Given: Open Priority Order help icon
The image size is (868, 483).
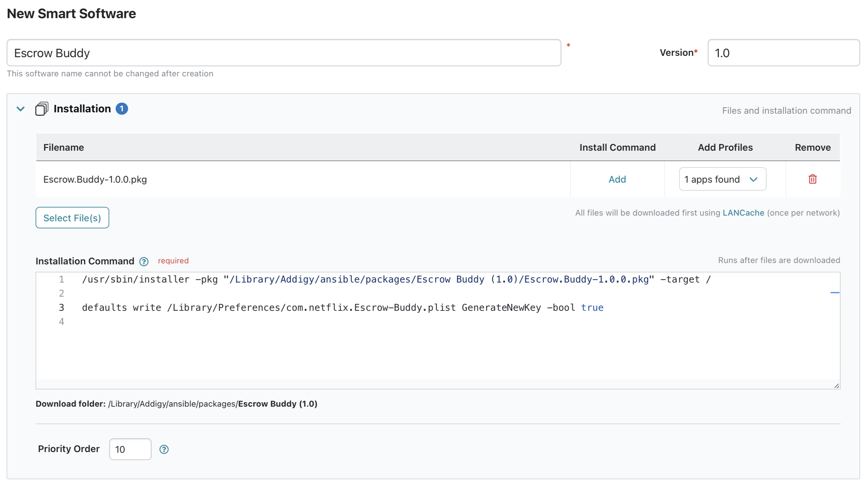Looking at the screenshot, I should (164, 449).
